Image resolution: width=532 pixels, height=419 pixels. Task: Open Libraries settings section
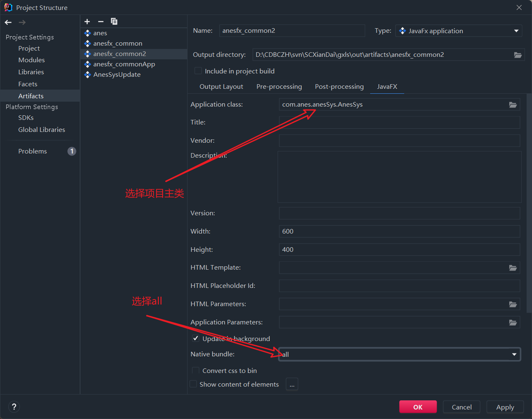tap(31, 72)
